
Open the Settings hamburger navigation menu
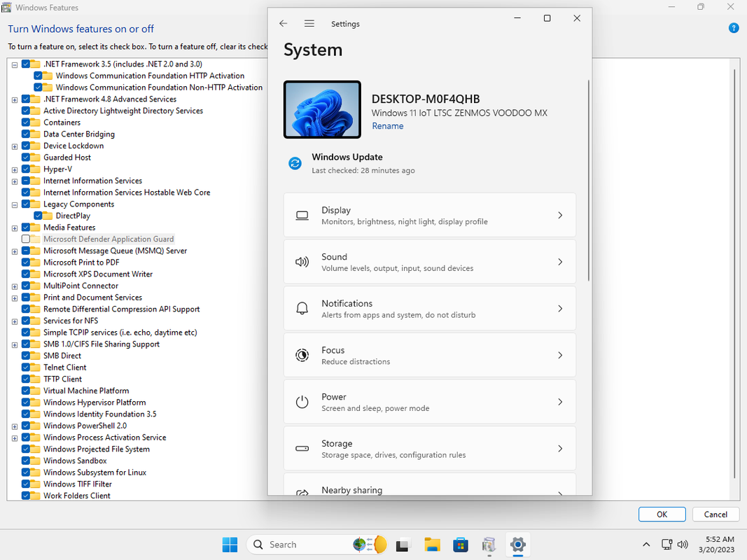309,23
